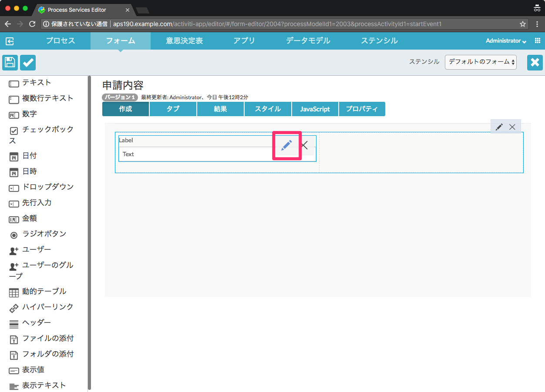The image size is (545, 392).
Task: Open the プロセス navigation item
Action: (x=61, y=41)
